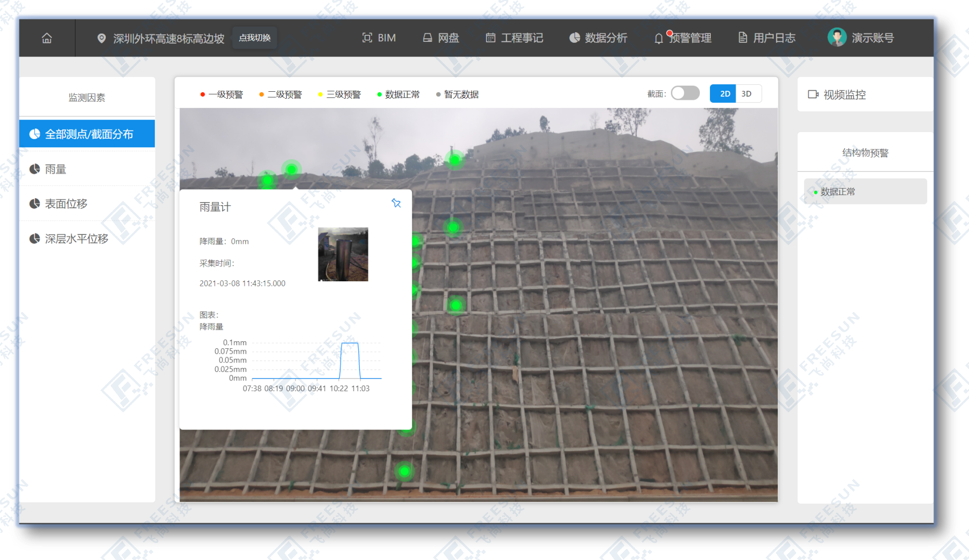The image size is (969, 560).
Task: Open the 用户日志 menu
Action: click(x=766, y=38)
